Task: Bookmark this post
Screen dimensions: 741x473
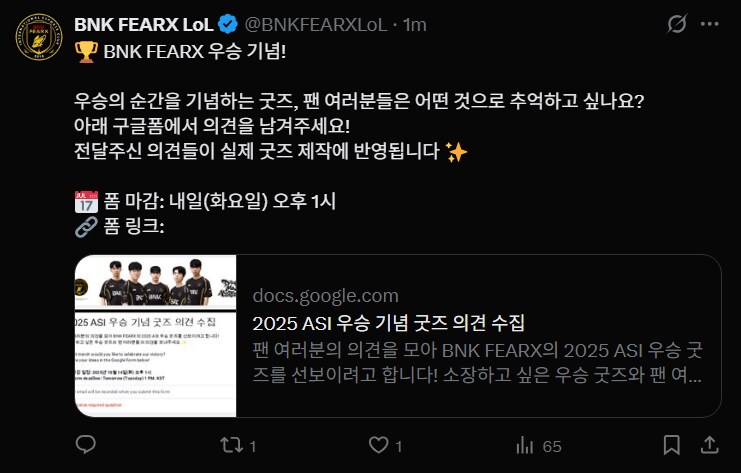Action: pos(672,445)
